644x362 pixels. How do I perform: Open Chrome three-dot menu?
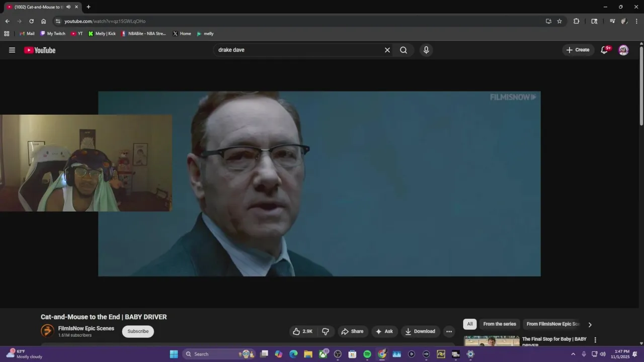coord(635,21)
